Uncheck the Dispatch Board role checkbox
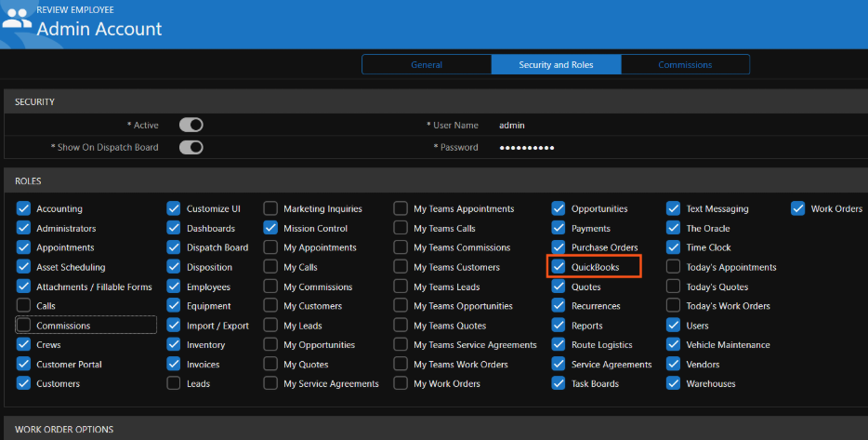The image size is (868, 440). [173, 247]
